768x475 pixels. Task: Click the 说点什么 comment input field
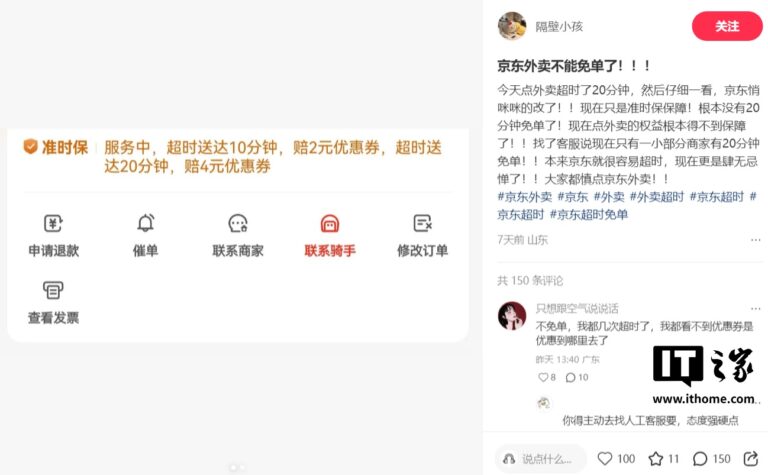541,459
